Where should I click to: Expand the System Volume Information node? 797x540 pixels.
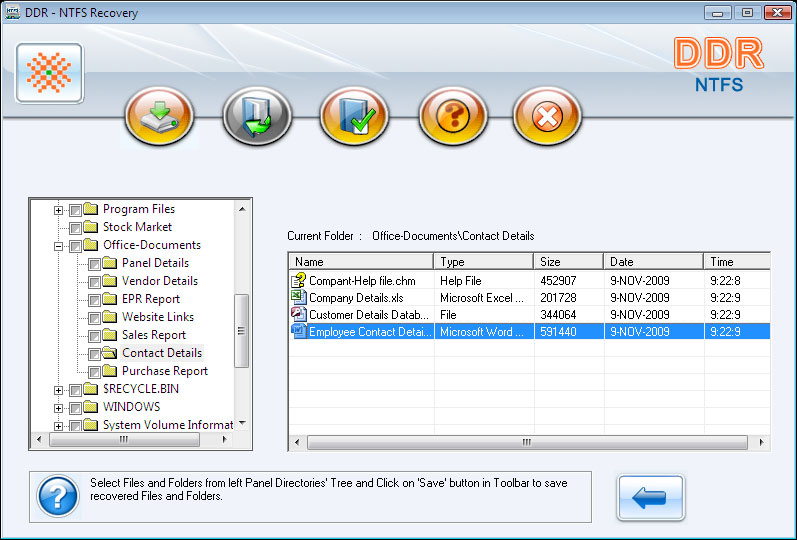click(58, 426)
